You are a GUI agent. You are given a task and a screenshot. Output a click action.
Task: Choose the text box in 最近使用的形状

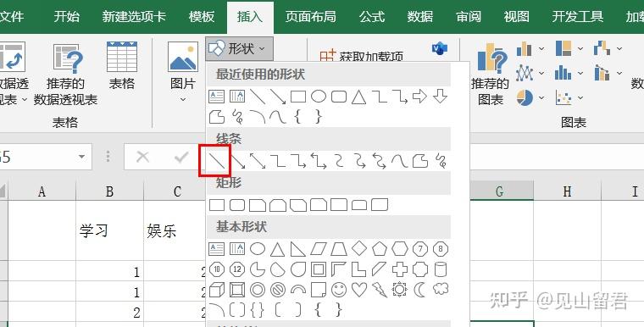pyautogui.click(x=216, y=97)
